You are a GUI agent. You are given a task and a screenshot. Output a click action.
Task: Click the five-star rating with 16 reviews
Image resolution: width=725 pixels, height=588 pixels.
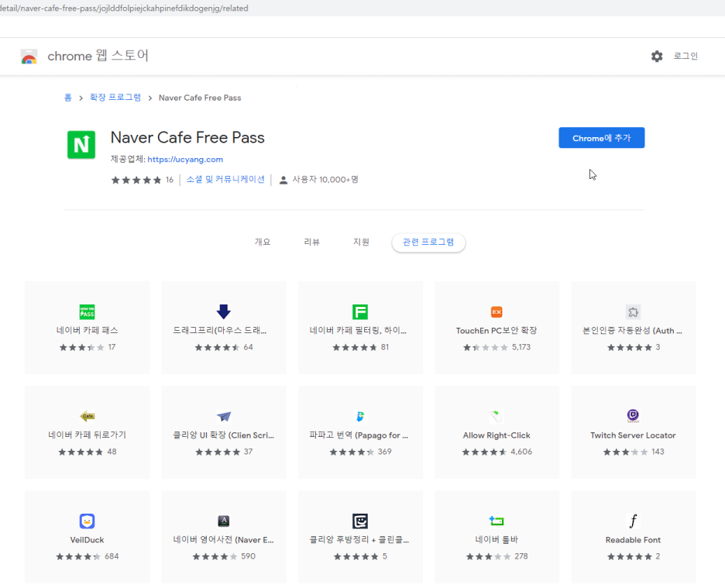(x=142, y=180)
